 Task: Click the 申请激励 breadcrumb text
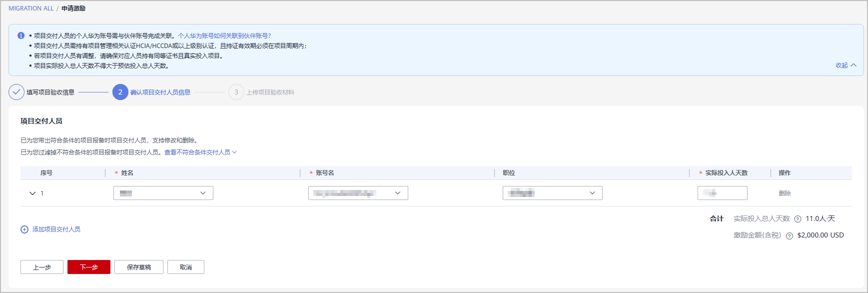point(73,8)
